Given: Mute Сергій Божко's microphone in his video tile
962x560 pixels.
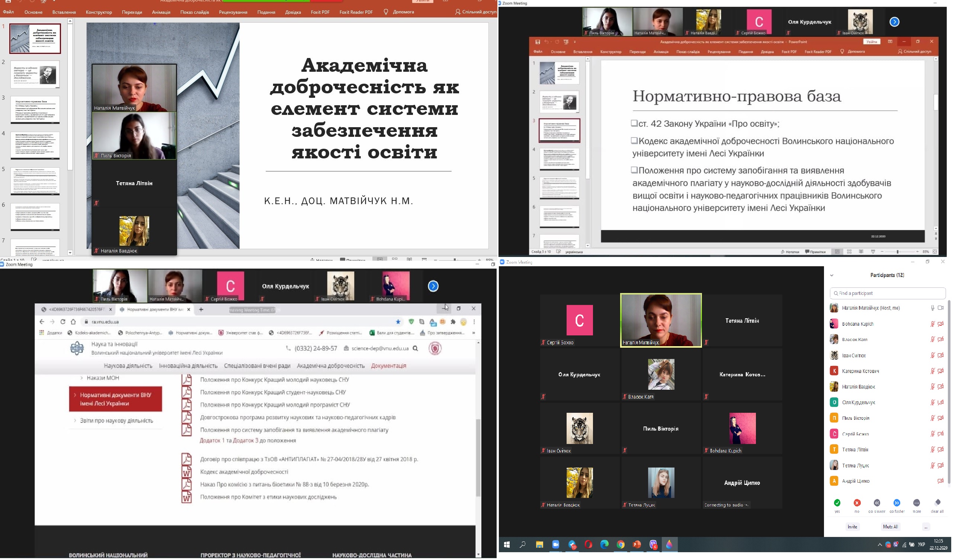Looking at the screenshot, I should 543,342.
